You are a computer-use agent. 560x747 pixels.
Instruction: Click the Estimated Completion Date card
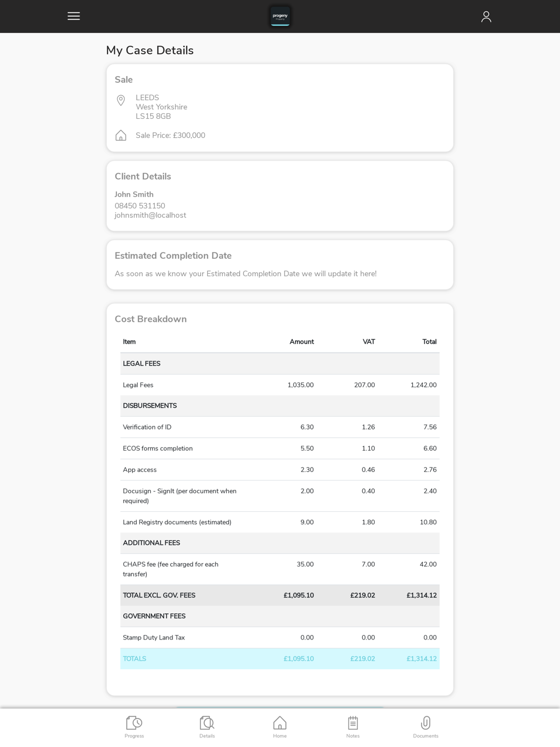[x=279, y=265]
